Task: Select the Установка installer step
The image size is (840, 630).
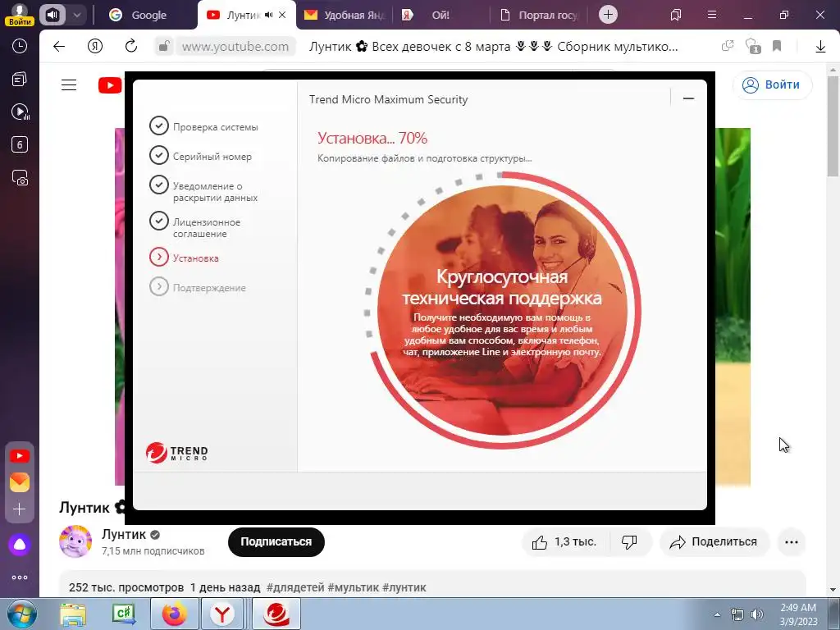Action: tap(184, 258)
